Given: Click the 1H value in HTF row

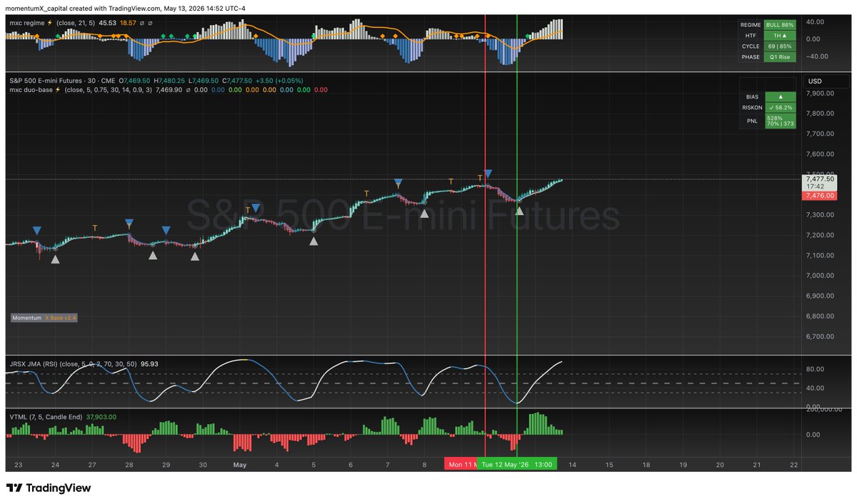Looking at the screenshot, I should 779,35.
